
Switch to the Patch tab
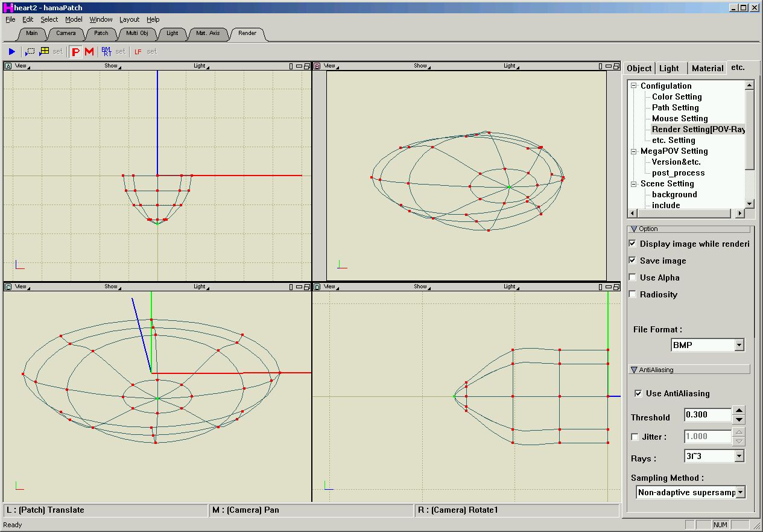(x=101, y=33)
